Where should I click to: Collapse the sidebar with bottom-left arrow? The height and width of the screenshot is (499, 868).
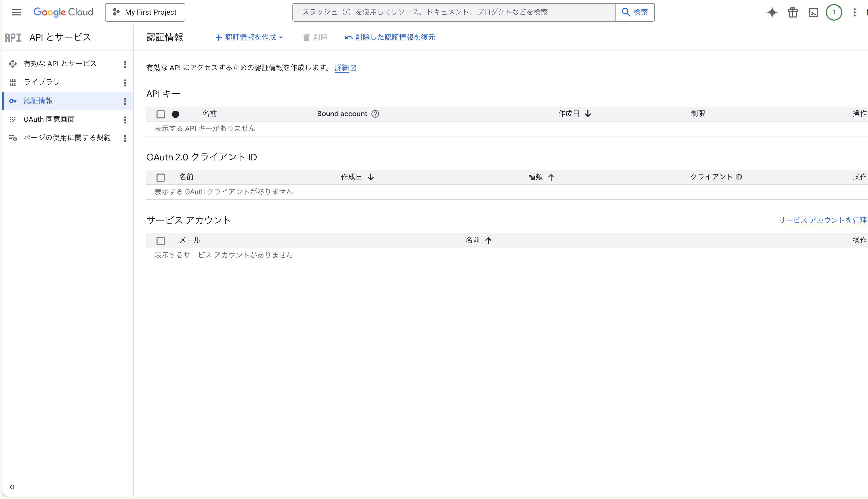[x=12, y=487]
